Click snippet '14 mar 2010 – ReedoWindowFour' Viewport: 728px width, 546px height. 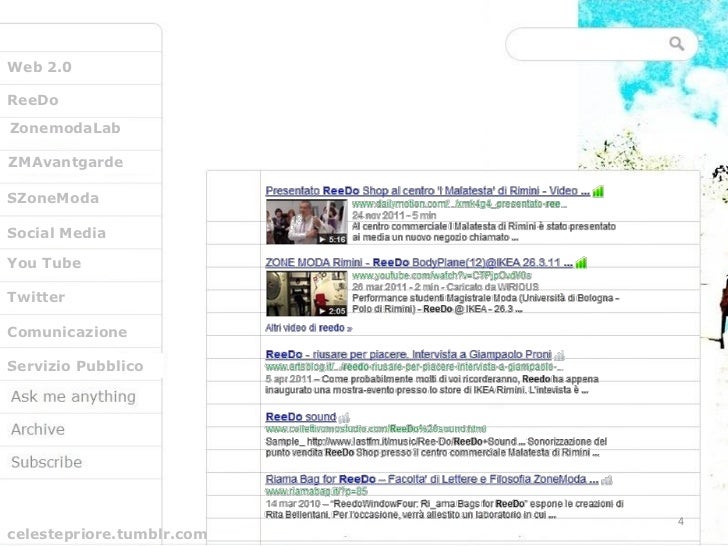pyautogui.click(x=445, y=509)
